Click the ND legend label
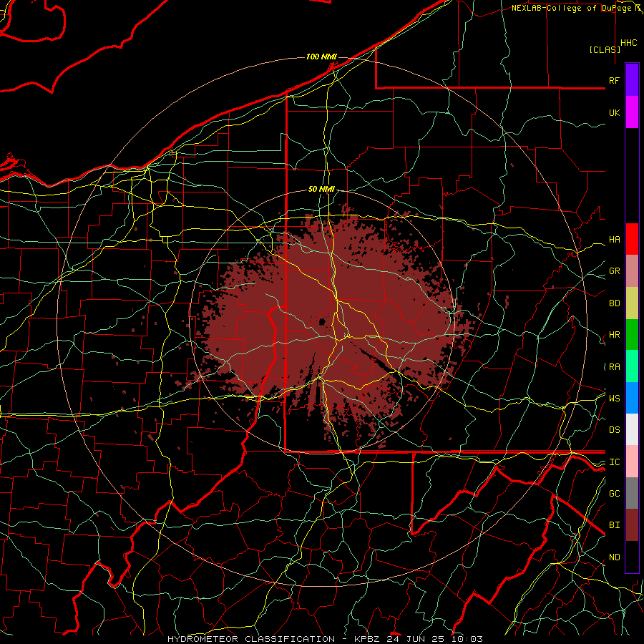Viewport: 644px width, 644px height. coord(614,557)
